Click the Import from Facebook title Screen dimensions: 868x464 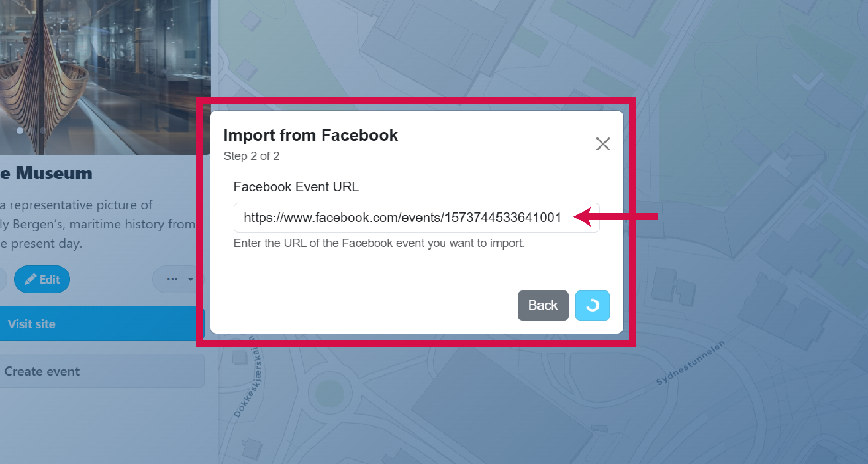click(x=311, y=135)
